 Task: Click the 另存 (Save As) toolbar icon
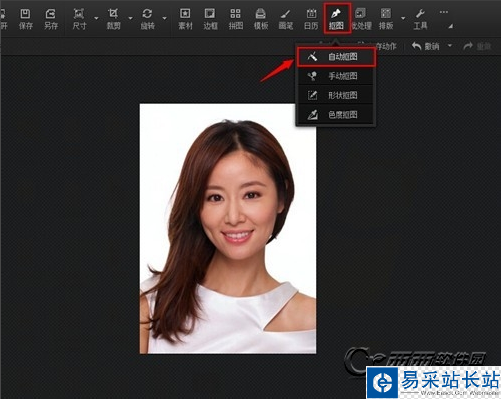click(51, 19)
